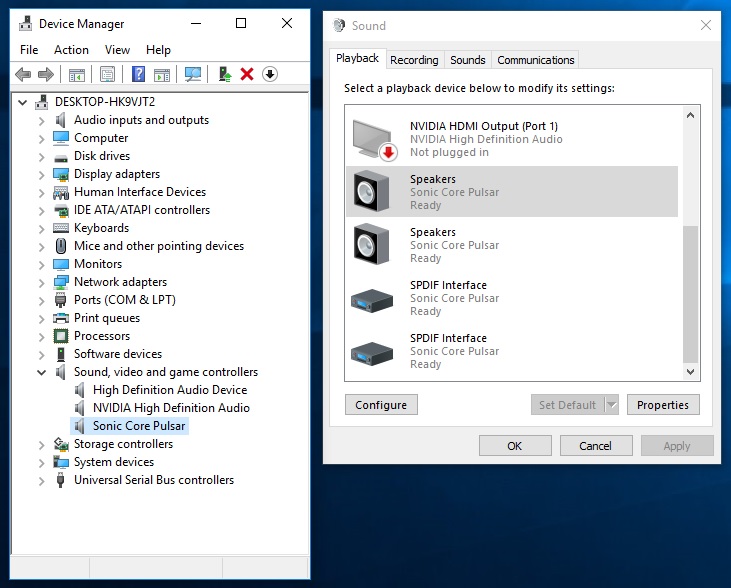Click the Configure button
Viewport: 731px width, 588px height.
[x=381, y=405]
